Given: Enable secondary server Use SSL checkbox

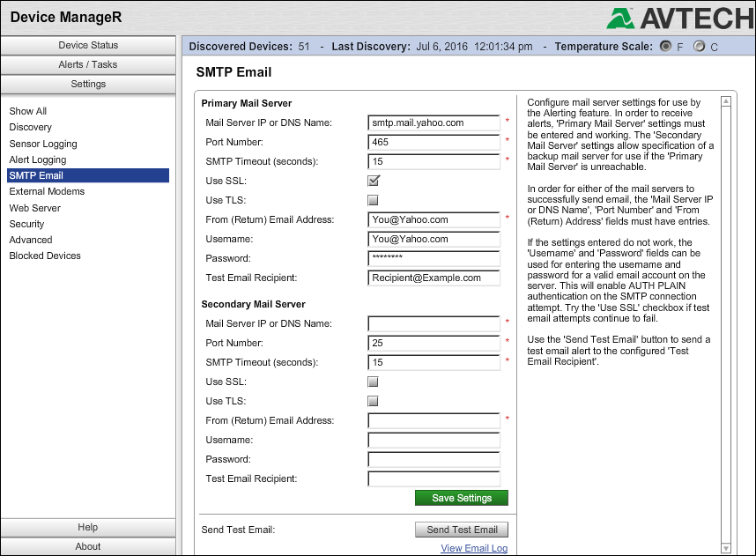Looking at the screenshot, I should (373, 382).
